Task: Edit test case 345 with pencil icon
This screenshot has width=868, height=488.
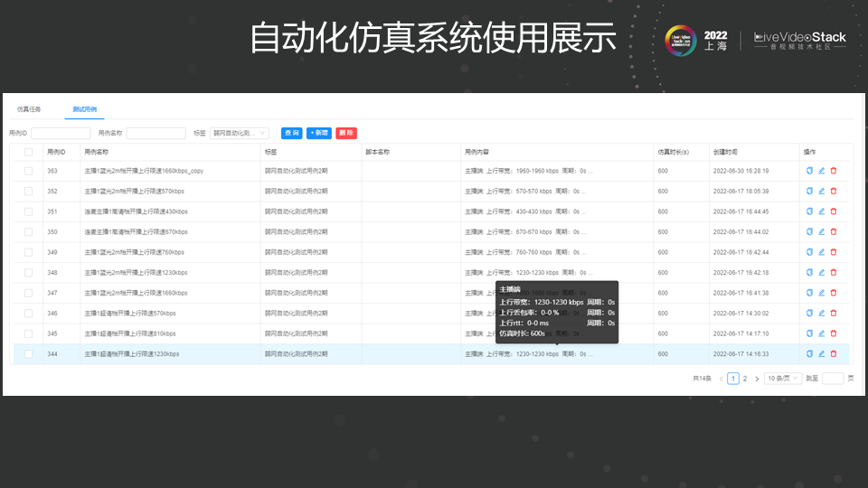Action: (821, 333)
